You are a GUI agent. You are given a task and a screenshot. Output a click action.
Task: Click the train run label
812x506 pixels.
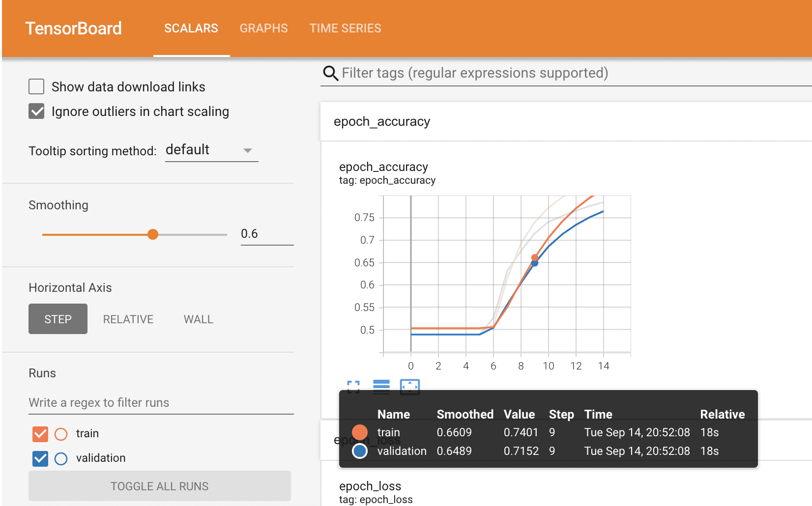[87, 434]
